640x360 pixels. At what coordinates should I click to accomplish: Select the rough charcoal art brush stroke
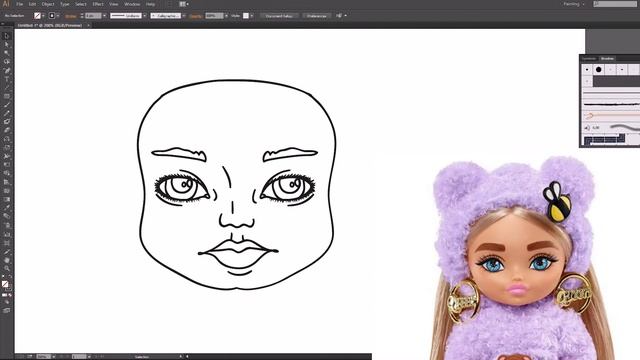pos(611,104)
